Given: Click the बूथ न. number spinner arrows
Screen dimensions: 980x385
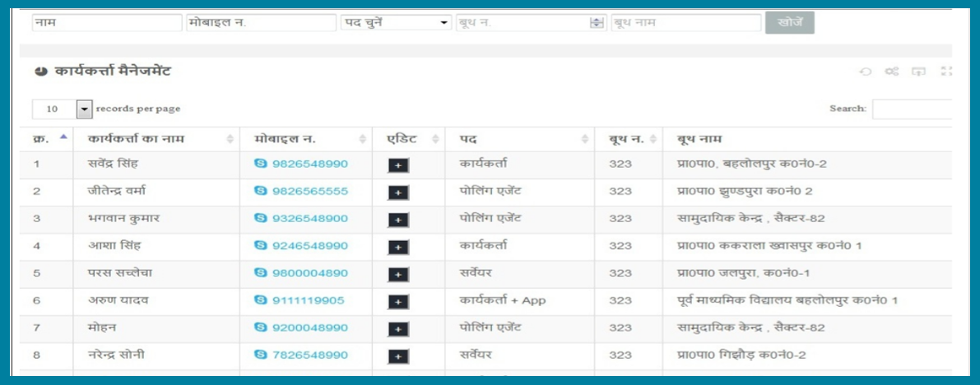Looking at the screenshot, I should point(597,23).
